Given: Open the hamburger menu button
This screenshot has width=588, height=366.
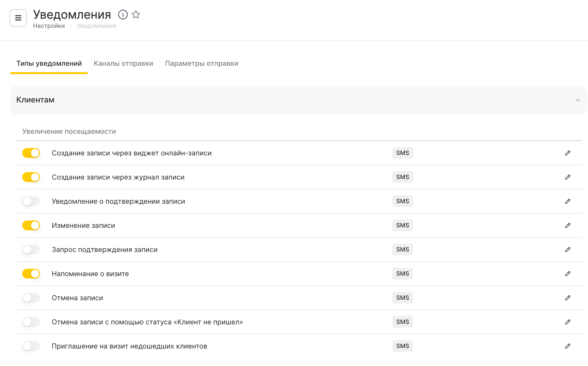Looking at the screenshot, I should pyautogui.click(x=18, y=18).
